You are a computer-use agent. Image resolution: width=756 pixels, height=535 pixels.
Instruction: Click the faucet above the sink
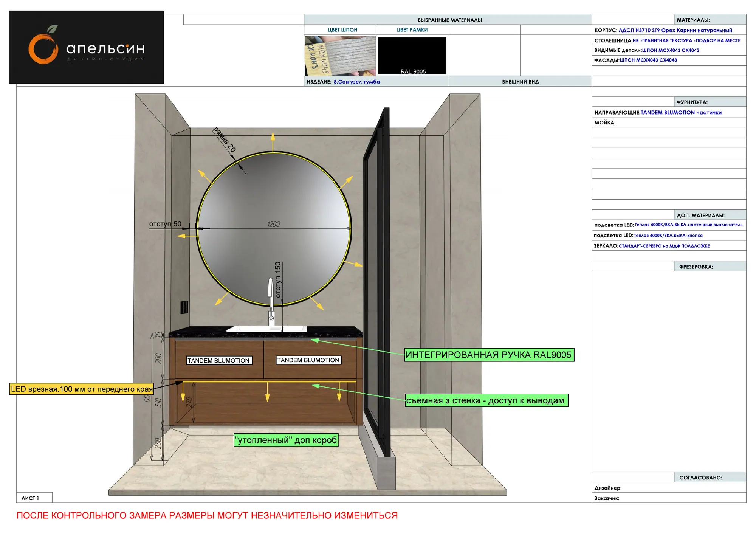271,301
